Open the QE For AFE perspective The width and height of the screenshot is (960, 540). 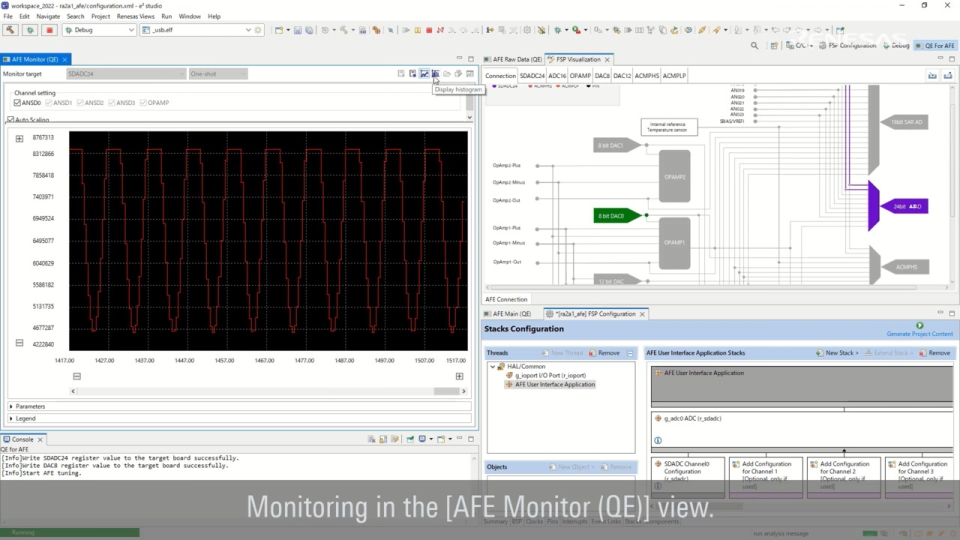coord(934,45)
